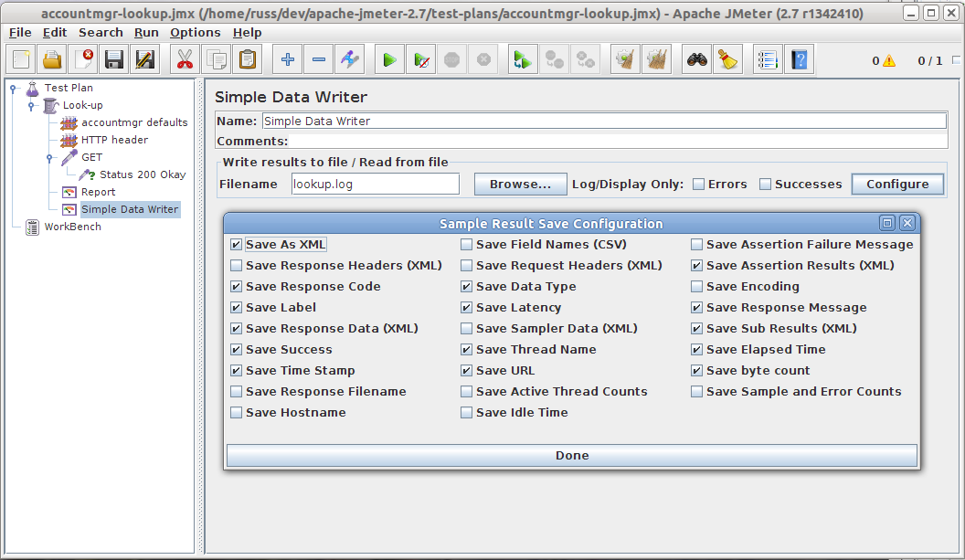965x560 pixels.
Task: Open the File menu
Action: 20,33
